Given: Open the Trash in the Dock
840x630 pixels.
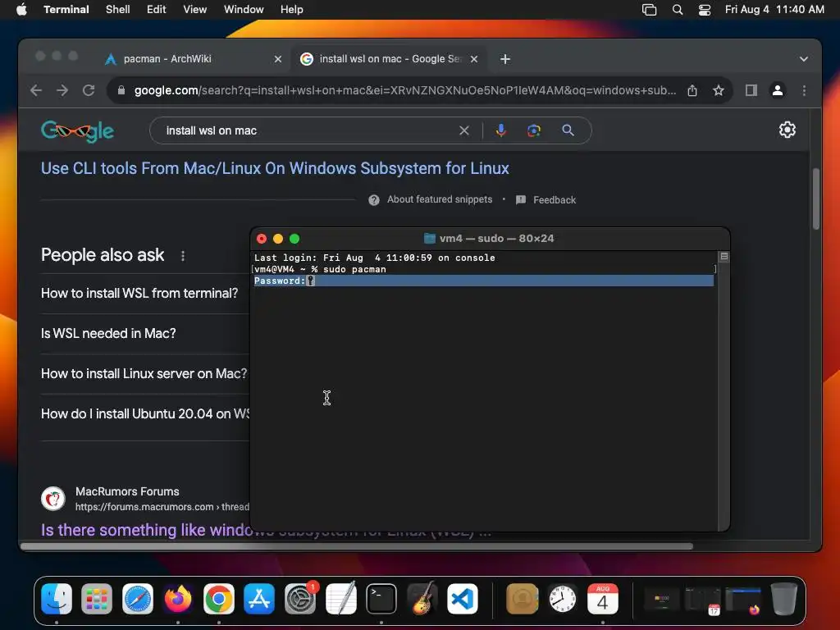Looking at the screenshot, I should 783,599.
